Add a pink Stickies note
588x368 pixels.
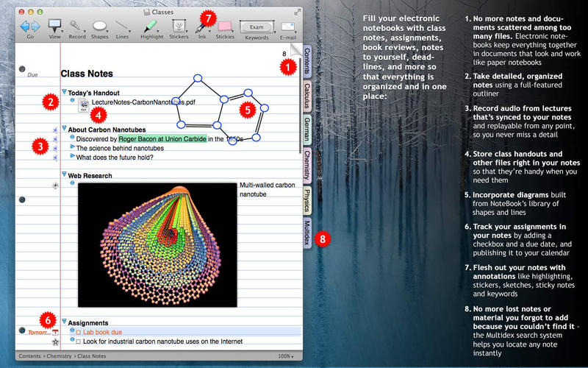pos(226,26)
